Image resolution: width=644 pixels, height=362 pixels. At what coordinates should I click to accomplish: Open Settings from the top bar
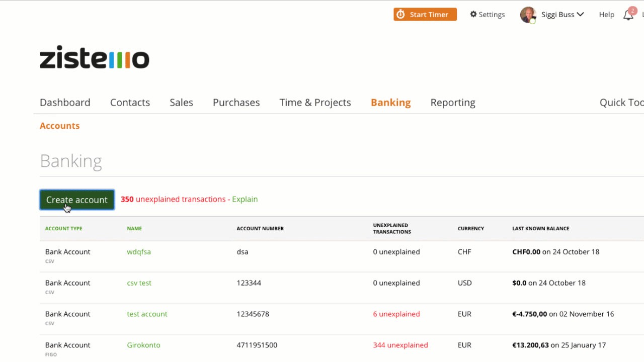(x=488, y=15)
